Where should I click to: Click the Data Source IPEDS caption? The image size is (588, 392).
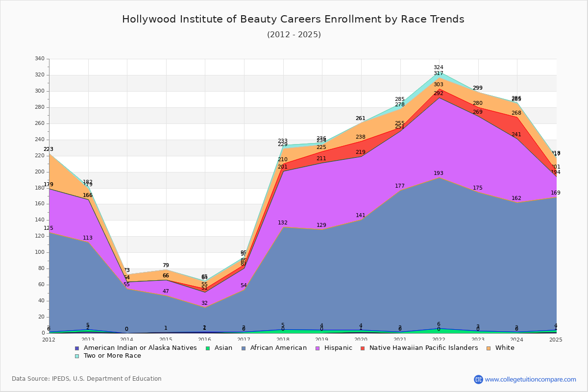point(87,379)
